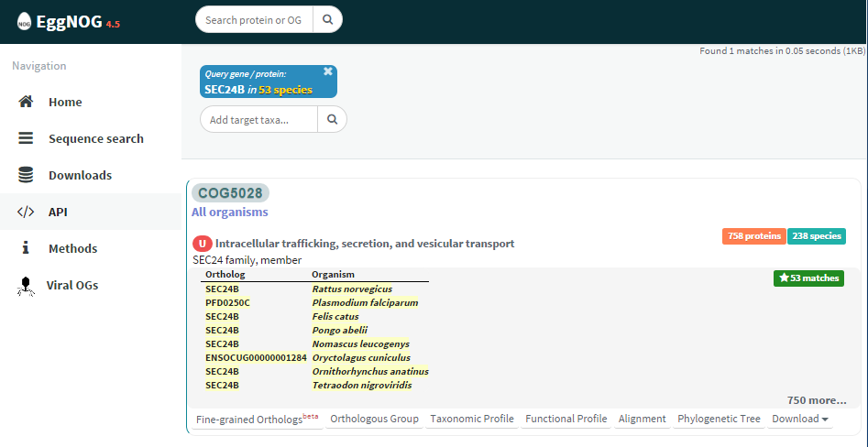The width and height of the screenshot is (868, 447).
Task: Expand the 750 more orthologs list
Action: tap(817, 400)
